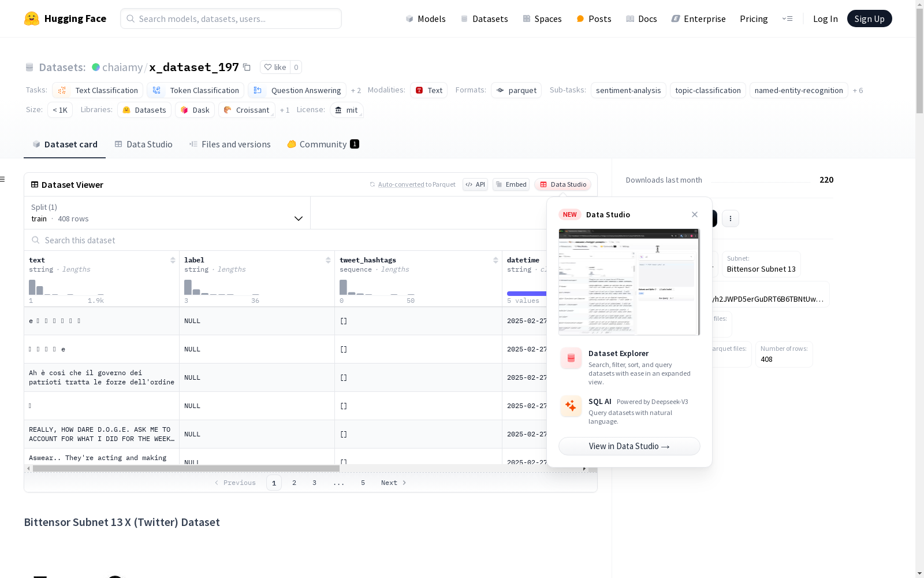Click the SQL AI sparkle icon
This screenshot has width=924, height=578.
pos(571,406)
